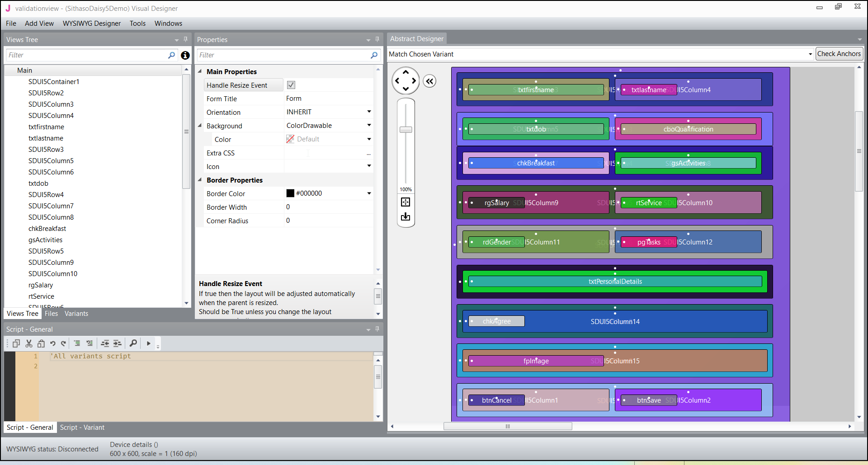Image resolution: width=868 pixels, height=465 pixels.
Task: Open the find magnifier in script toolbar
Action: tap(133, 343)
